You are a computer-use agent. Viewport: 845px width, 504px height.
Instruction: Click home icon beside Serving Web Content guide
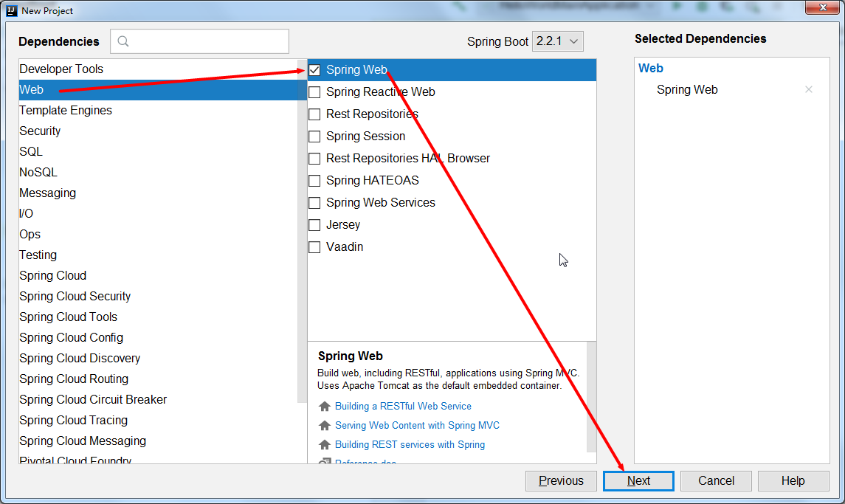[325, 426]
